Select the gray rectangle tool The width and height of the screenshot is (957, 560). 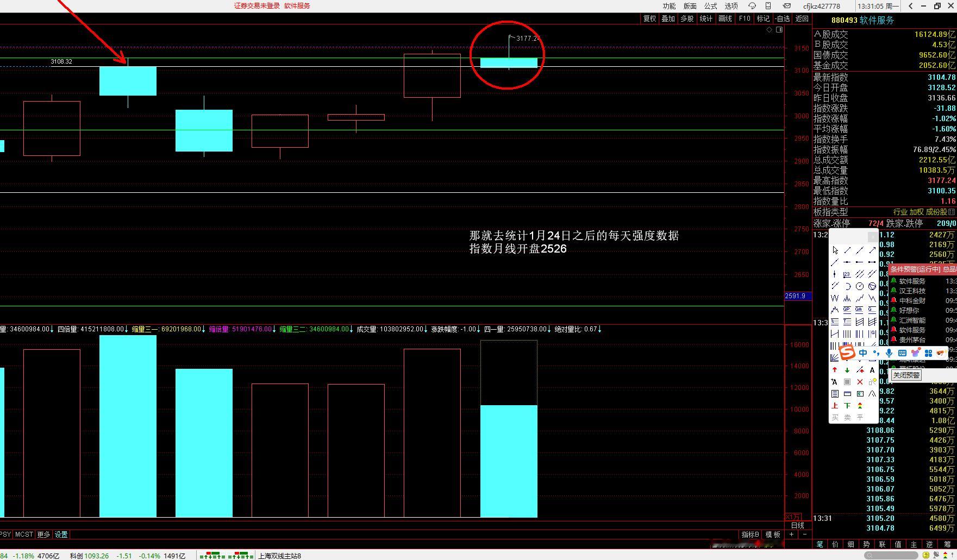(x=847, y=382)
